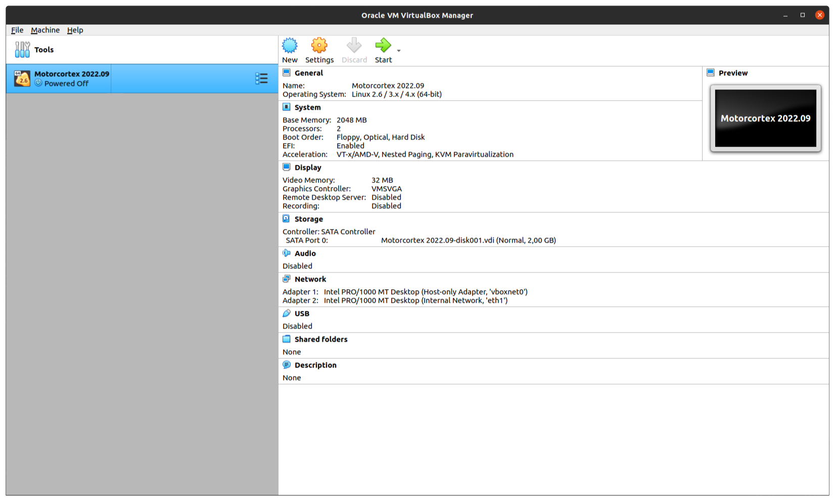Click the Description section bubble icon

coord(287,365)
